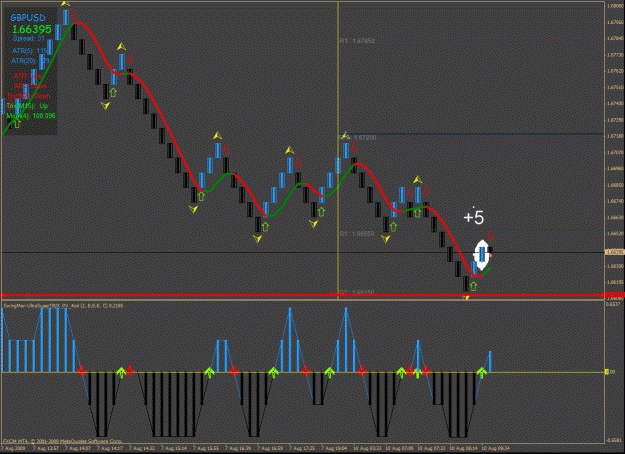625x454 pixels.
Task: Click red sell arrow right of the +5 mark
Action: tap(490, 236)
